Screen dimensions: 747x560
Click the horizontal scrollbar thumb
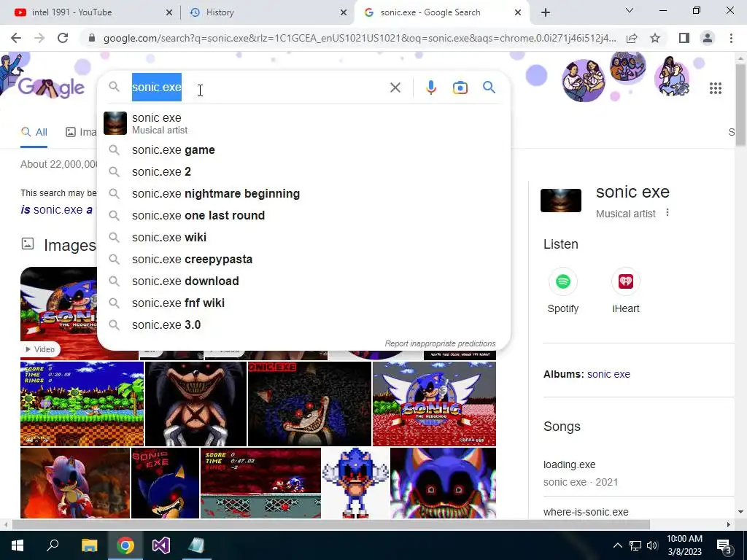pyautogui.click(x=331, y=525)
